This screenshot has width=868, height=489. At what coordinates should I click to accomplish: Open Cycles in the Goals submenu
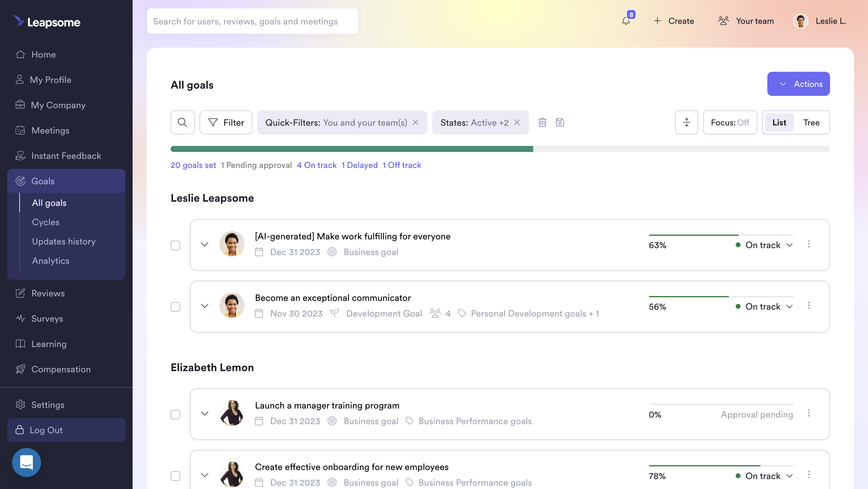46,222
